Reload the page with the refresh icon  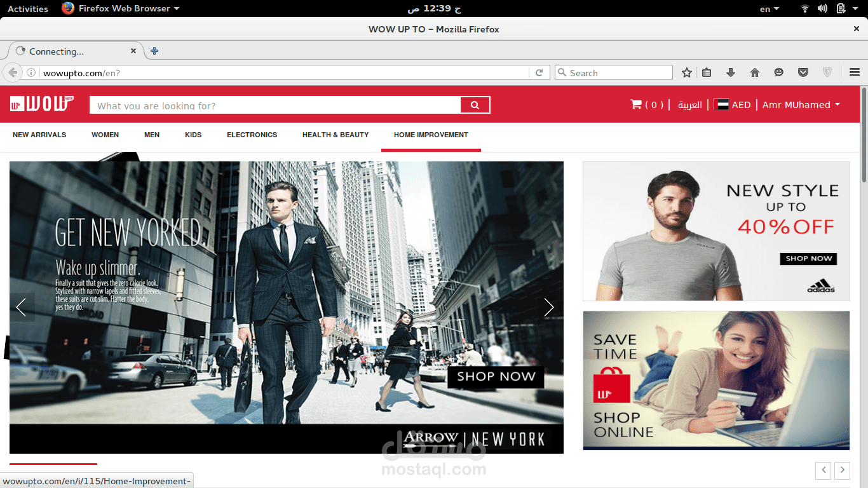pyautogui.click(x=539, y=73)
